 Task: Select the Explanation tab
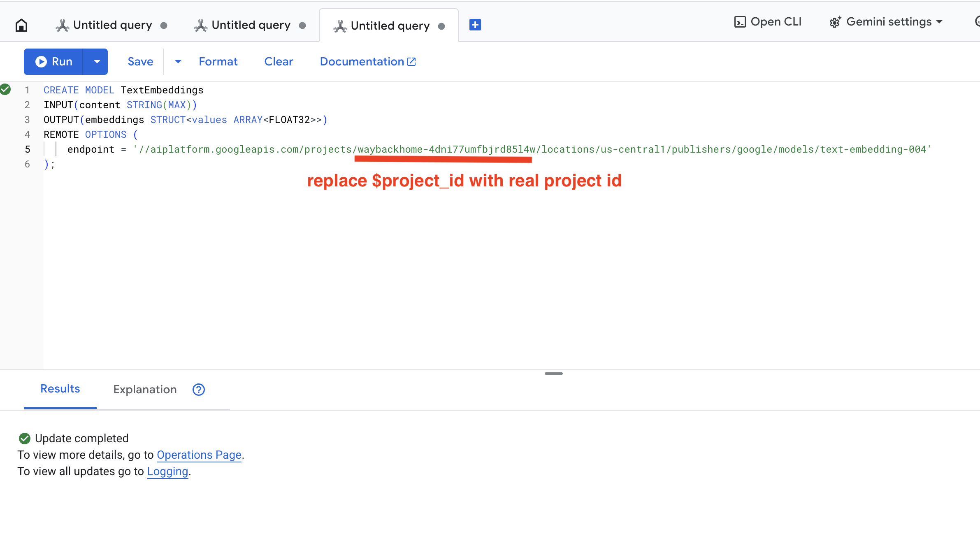coord(145,390)
